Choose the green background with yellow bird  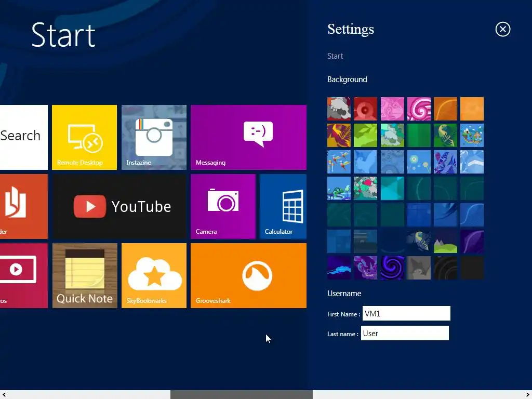pyautogui.click(x=445, y=136)
